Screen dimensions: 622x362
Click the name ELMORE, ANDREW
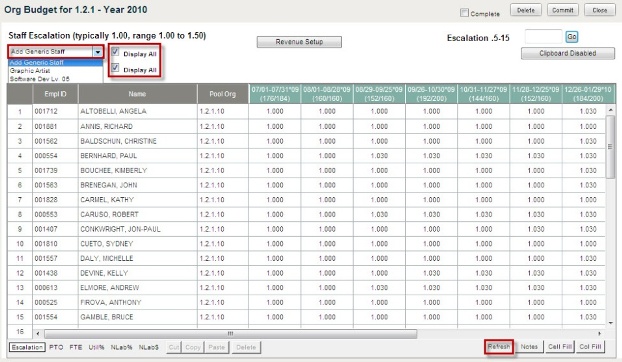109,288
